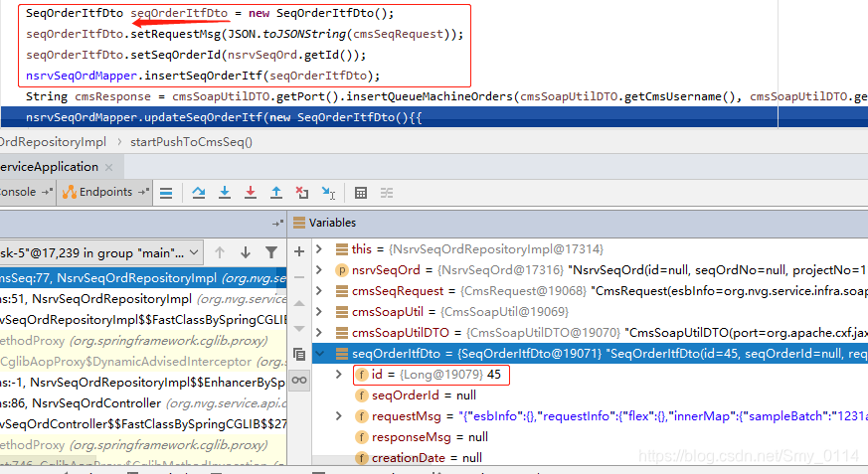Click the 'String cmsResponse' code line
868x474 pixels.
tap(446, 96)
